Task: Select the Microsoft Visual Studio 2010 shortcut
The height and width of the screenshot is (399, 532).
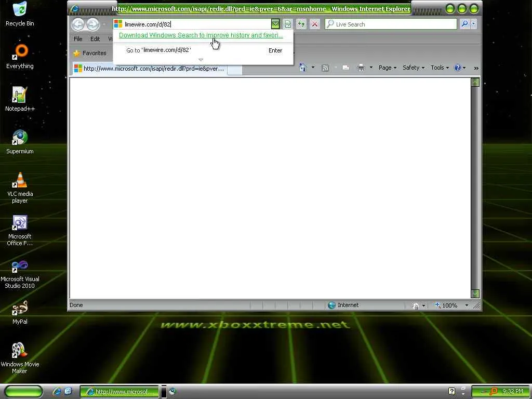Action: [20, 273]
